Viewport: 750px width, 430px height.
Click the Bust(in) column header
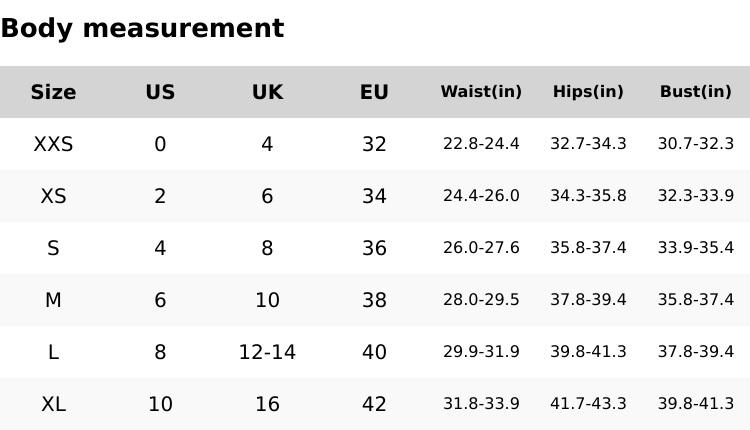(x=695, y=92)
